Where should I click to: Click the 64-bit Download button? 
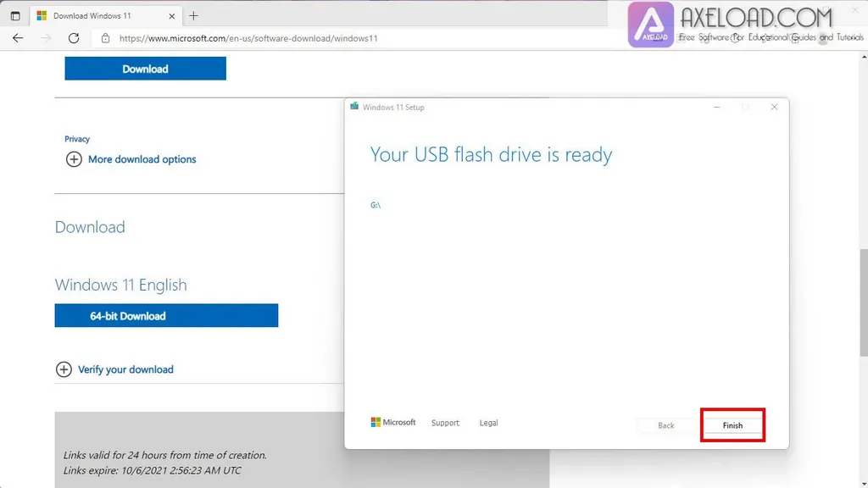[167, 315]
